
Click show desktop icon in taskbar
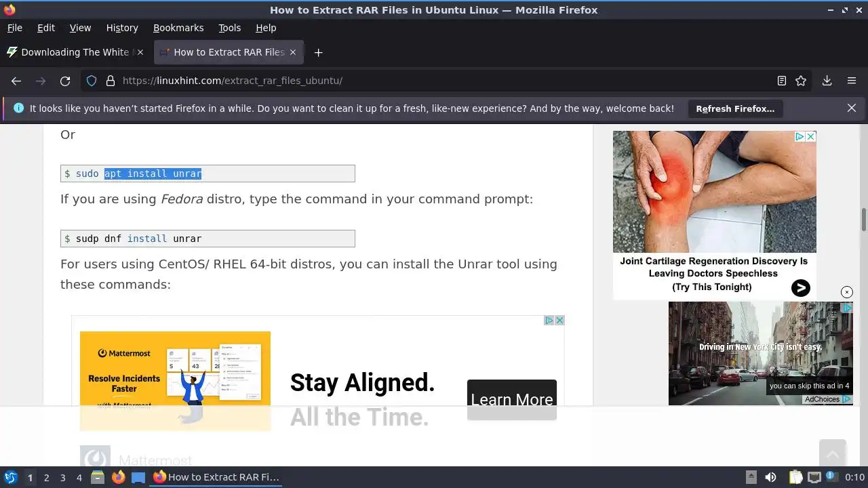[138, 477]
